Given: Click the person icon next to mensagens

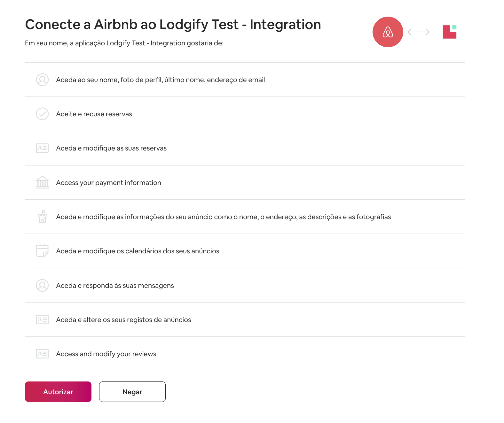Looking at the screenshot, I should pos(42,285).
